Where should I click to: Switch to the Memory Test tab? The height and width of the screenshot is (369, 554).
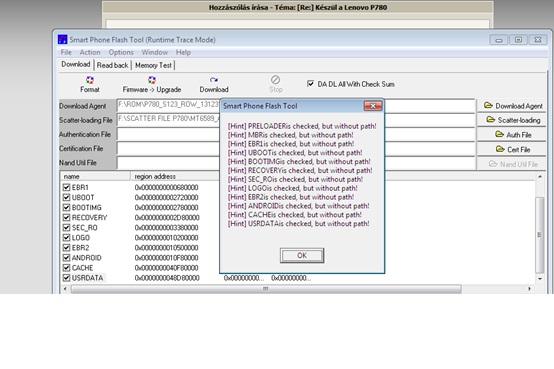tap(153, 65)
